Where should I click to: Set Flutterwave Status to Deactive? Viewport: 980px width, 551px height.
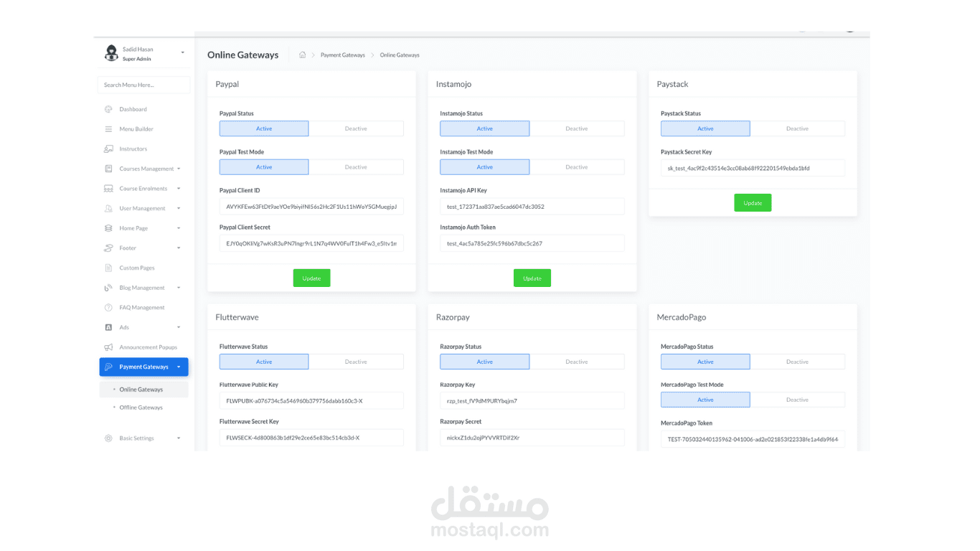[x=356, y=362]
